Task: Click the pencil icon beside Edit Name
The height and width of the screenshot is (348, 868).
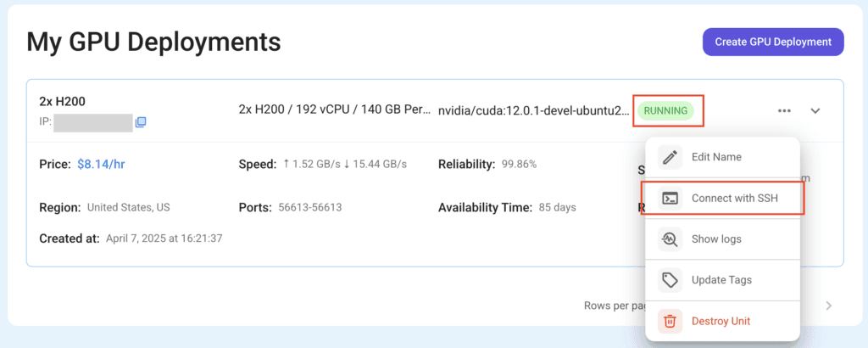Action: click(670, 157)
